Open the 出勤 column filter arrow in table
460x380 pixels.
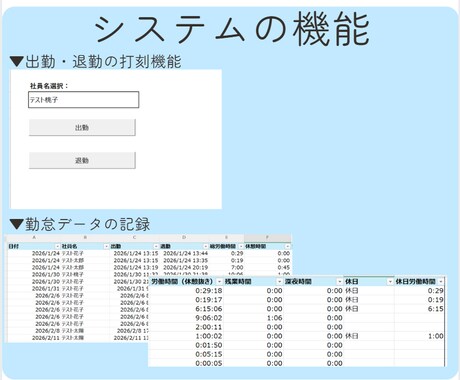(x=156, y=246)
